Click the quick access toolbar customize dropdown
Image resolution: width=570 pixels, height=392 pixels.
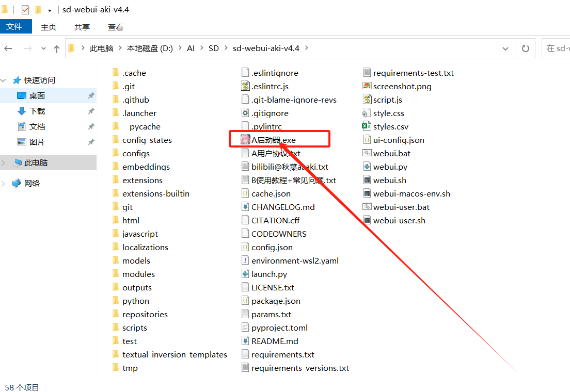click(x=50, y=10)
